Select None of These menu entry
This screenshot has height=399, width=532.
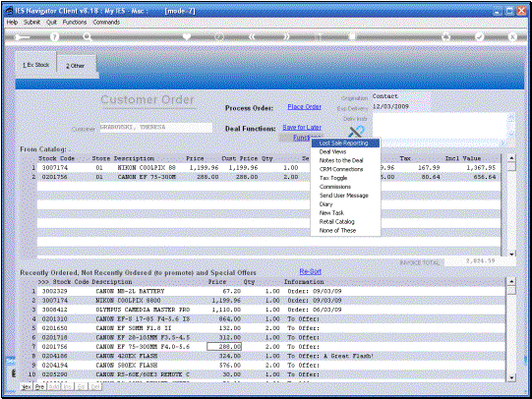[337, 231]
